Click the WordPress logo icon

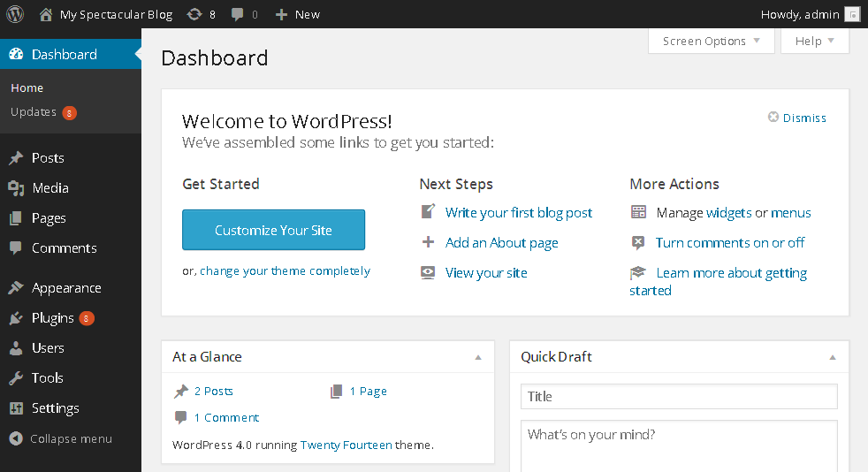pyautogui.click(x=15, y=14)
